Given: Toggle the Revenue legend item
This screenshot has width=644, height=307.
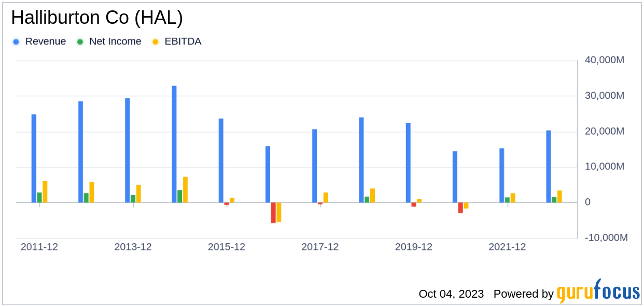Looking at the screenshot, I should [39, 41].
